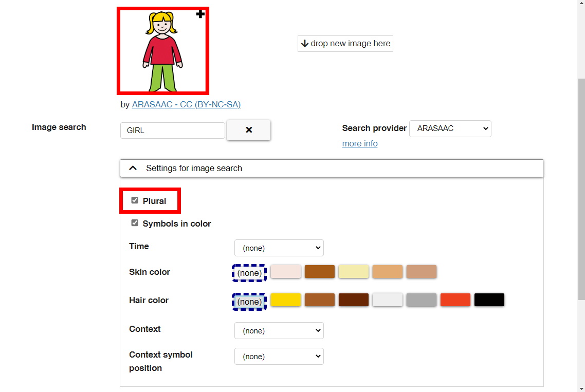Choose the beige-tan skin color swatch

click(422, 272)
